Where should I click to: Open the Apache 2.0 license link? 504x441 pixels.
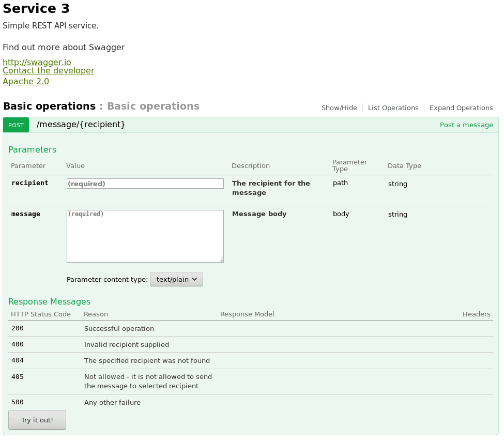(26, 82)
